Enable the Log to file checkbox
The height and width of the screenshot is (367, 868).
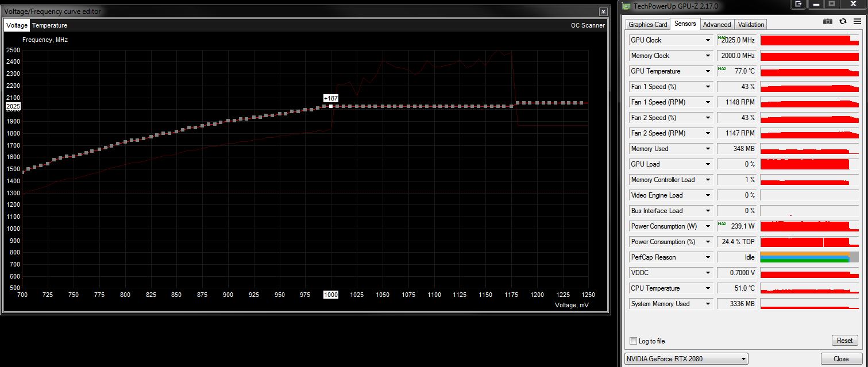[x=634, y=341]
